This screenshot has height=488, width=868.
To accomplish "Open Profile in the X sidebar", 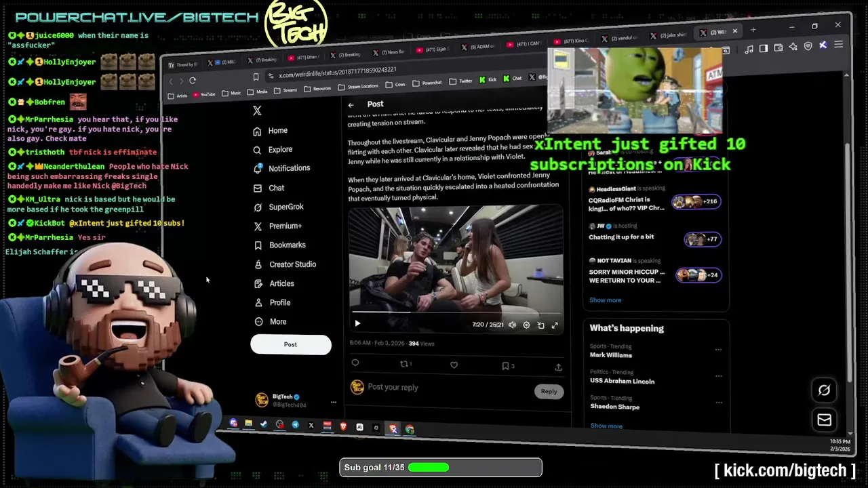I will coord(272,303).
